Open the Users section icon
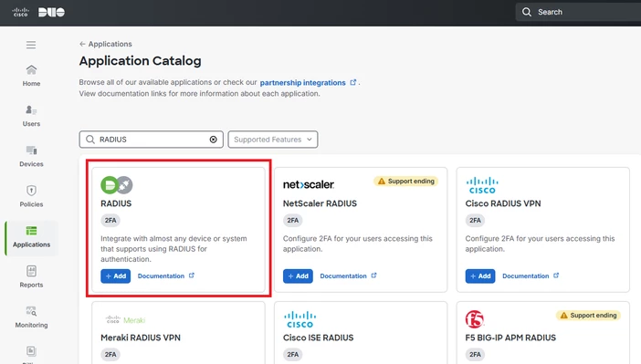 31,110
